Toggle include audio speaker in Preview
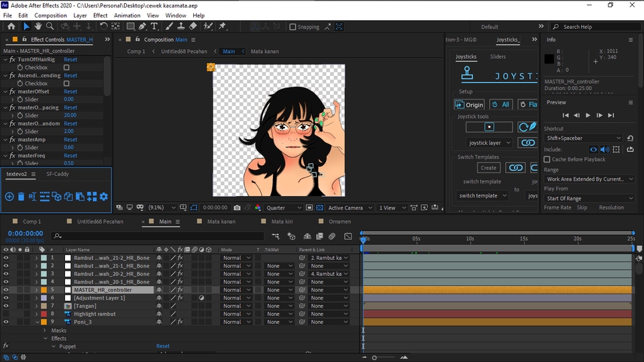 [604, 149]
